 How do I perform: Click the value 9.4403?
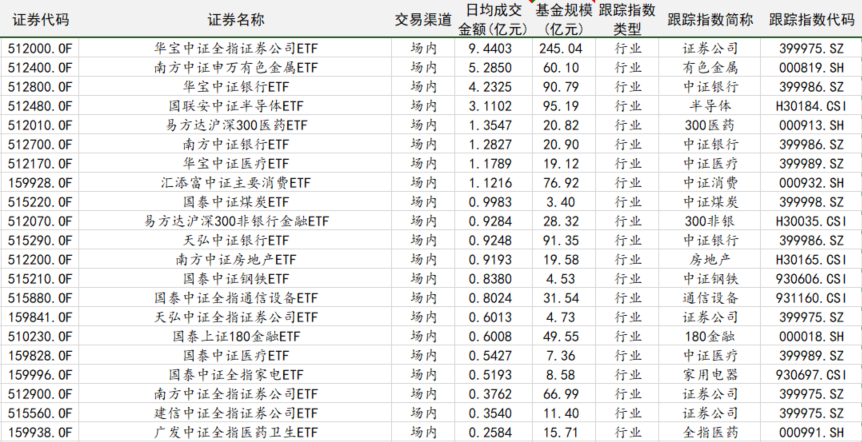tap(490, 49)
